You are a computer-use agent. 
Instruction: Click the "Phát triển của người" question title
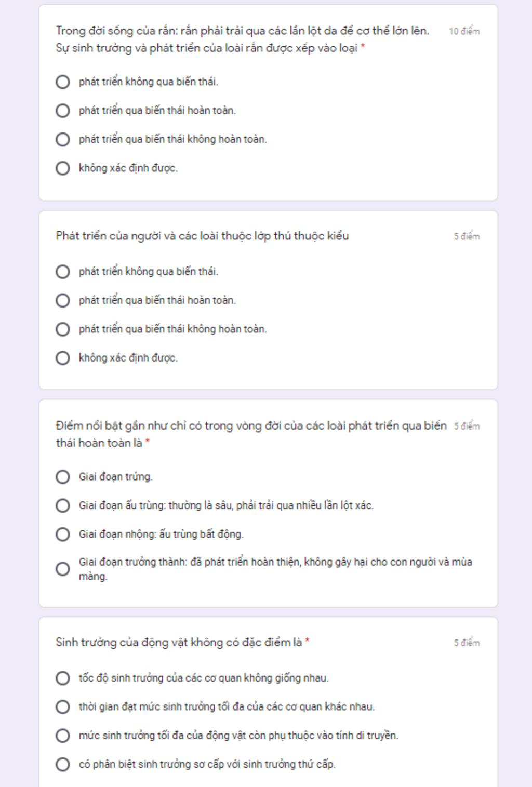(202, 236)
